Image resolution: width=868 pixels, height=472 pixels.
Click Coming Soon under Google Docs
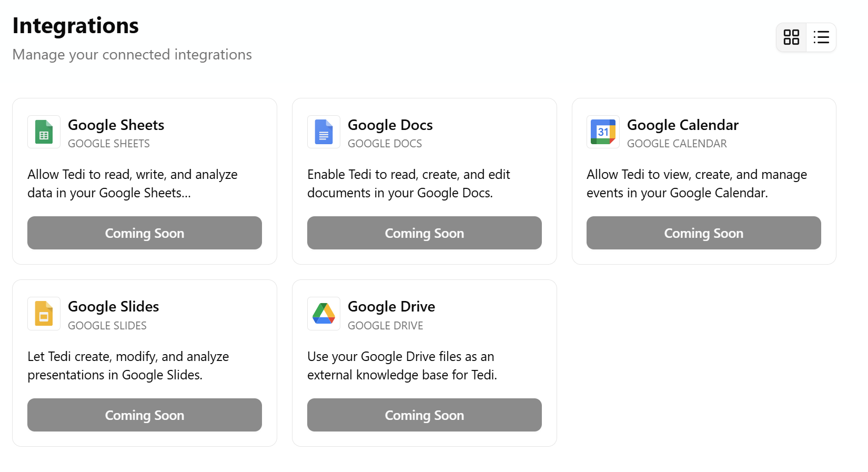pyautogui.click(x=425, y=233)
